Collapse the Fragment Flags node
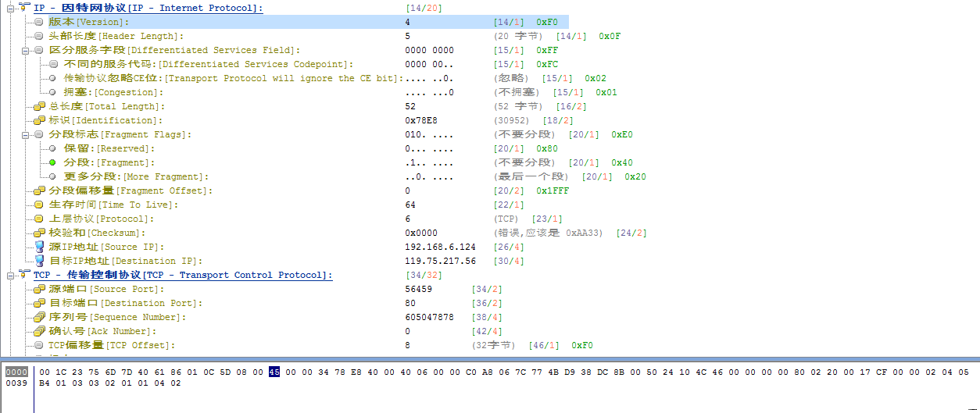 coord(26,134)
